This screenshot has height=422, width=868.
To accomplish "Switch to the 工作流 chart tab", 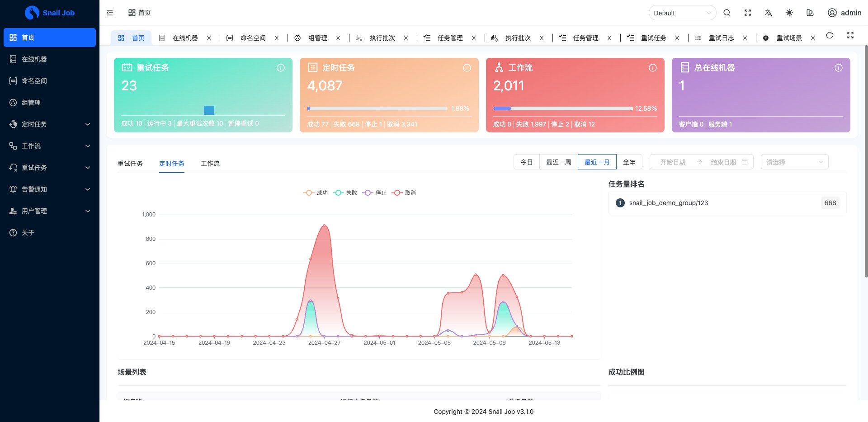I will 210,164.
